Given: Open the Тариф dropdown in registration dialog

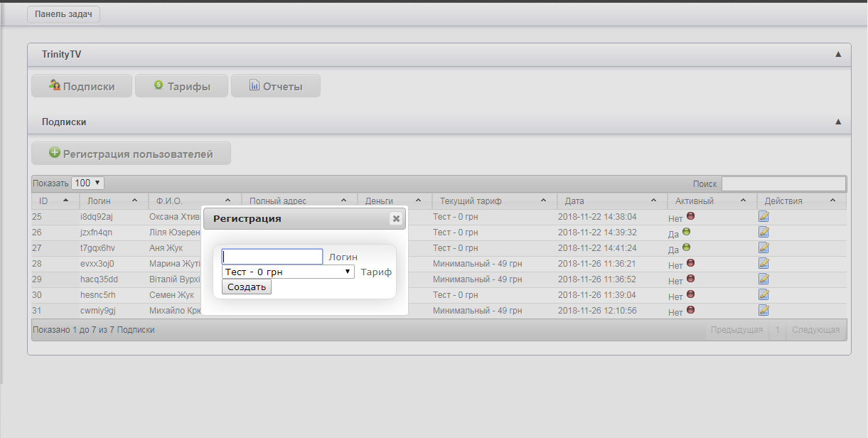Looking at the screenshot, I should 288,272.
